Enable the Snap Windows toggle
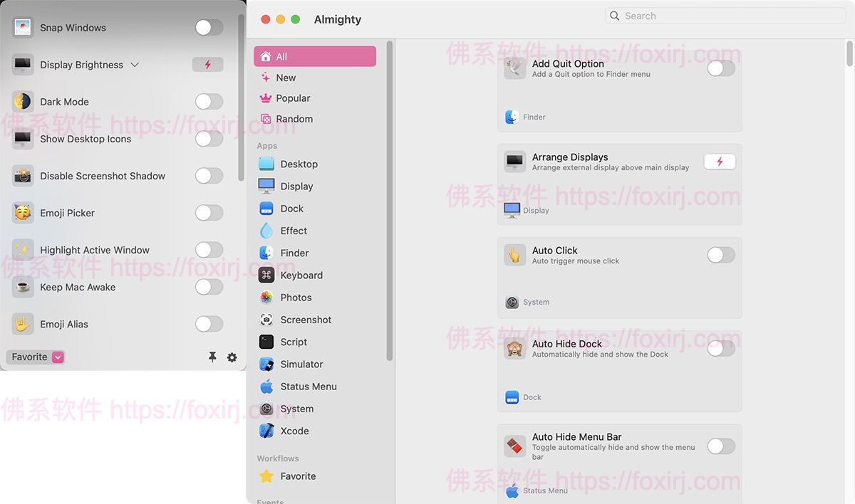 [x=209, y=28]
